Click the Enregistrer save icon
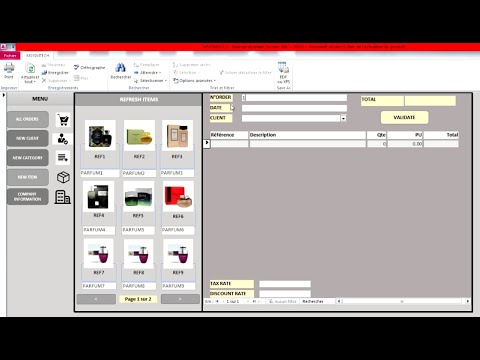This screenshot has width=480, height=360. [44, 72]
